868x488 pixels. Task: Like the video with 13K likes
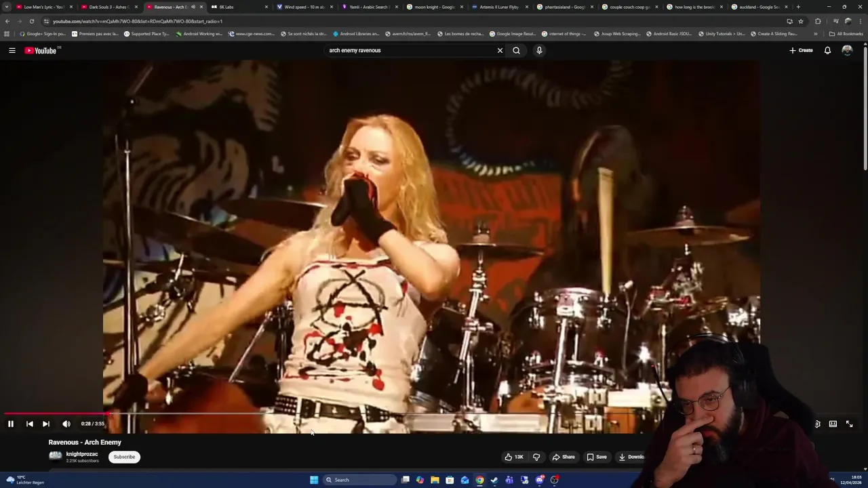tap(515, 457)
